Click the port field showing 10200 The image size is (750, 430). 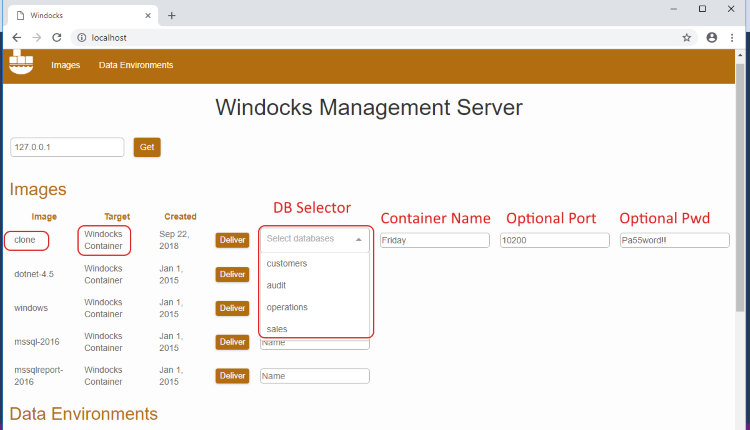554,240
